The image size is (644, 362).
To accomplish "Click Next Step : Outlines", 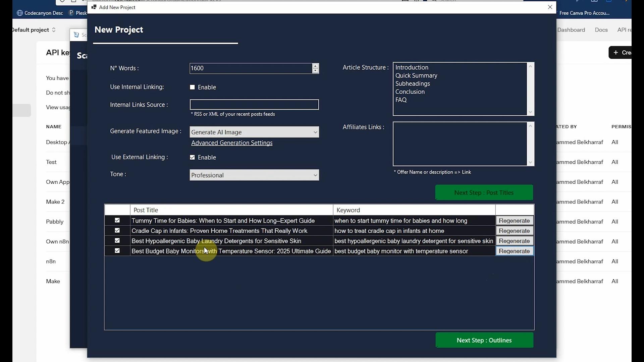I will tap(484, 340).
